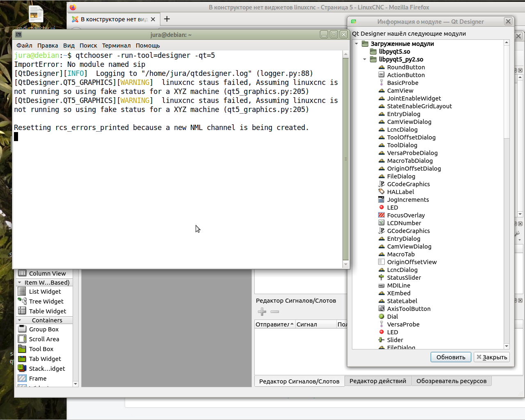Click the Закрыть button in plugin dialog

[x=492, y=357]
